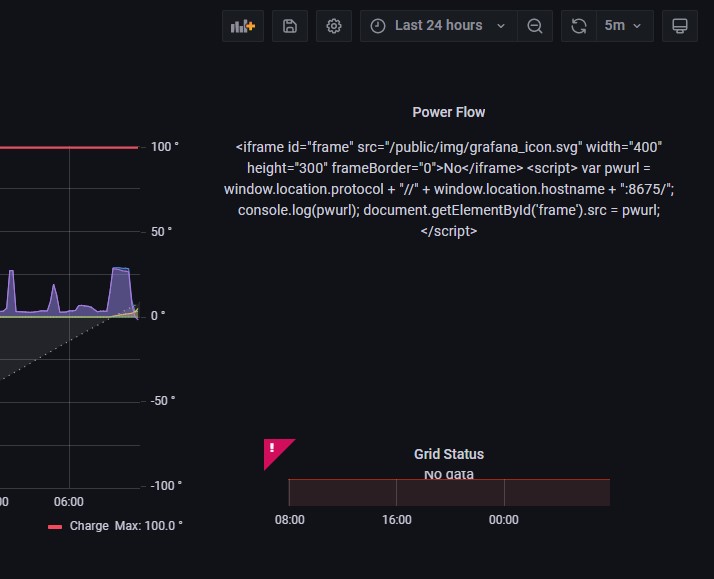Viewport: 714px width, 579px height.
Task: Click the clock icon in the time picker
Action: pyautogui.click(x=377, y=26)
